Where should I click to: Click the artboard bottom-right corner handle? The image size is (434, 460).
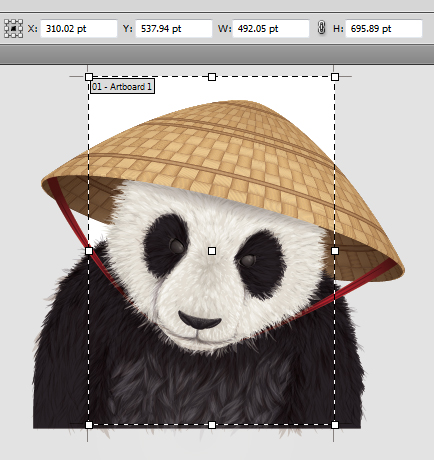(335, 425)
